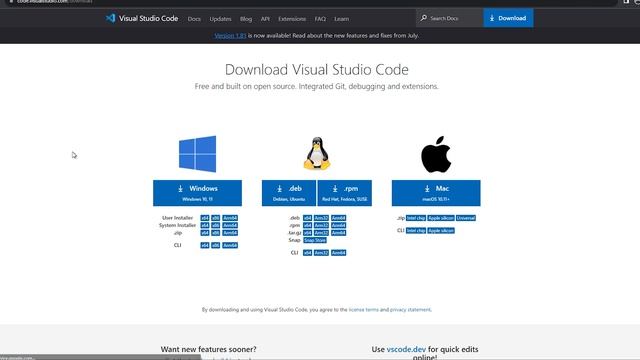Select Windows System Installer x64
This screenshot has width=640, height=360.
tap(204, 225)
